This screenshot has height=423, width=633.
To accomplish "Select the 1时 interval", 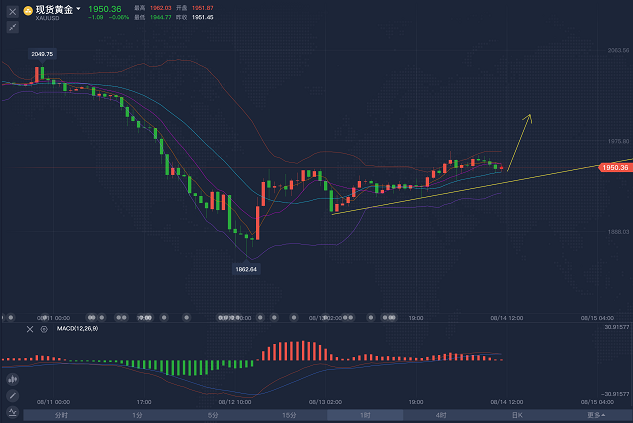I will coord(365,415).
